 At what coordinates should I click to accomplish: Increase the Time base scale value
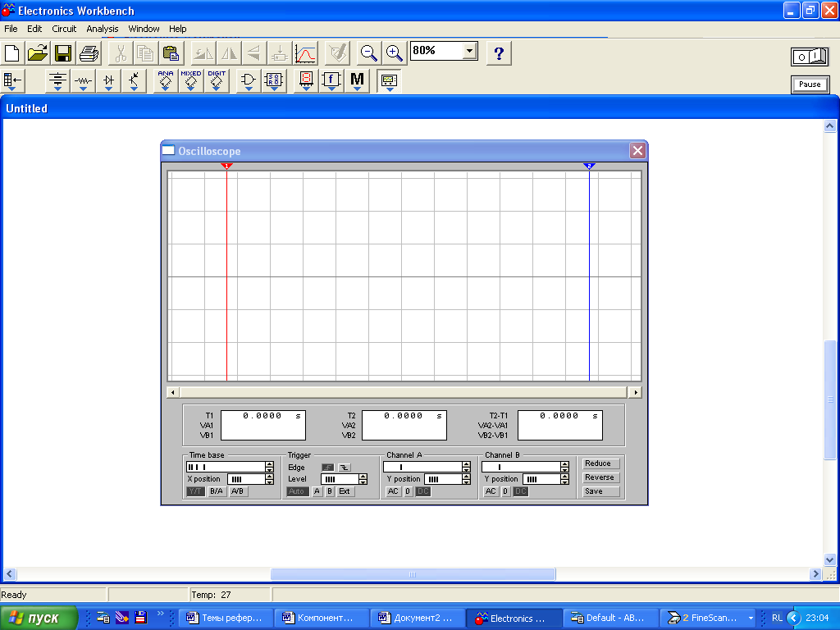(269, 464)
